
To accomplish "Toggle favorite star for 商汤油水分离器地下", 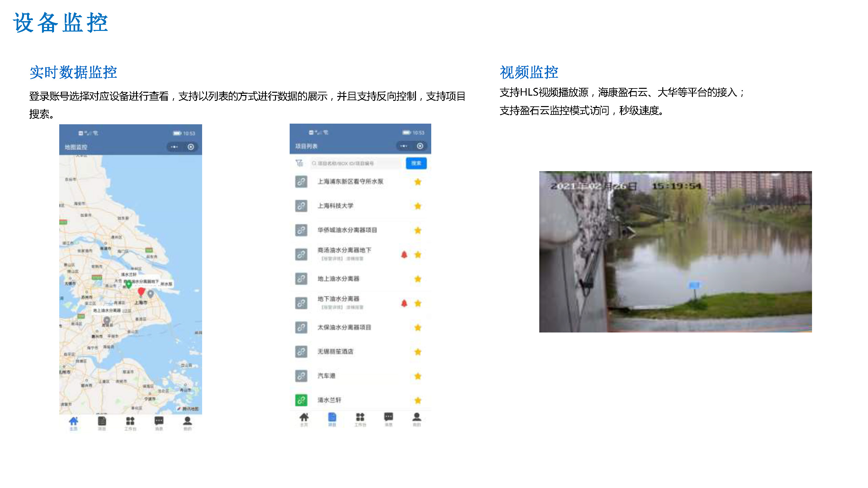I will click(x=418, y=254).
